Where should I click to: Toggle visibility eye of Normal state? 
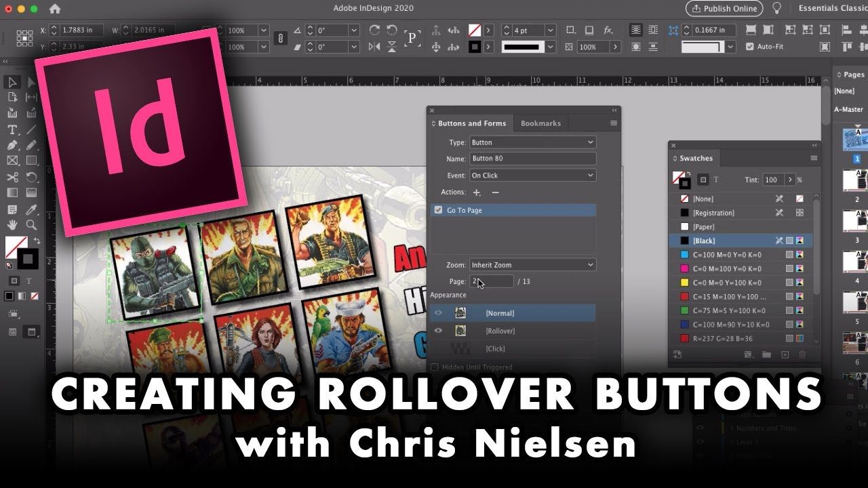(x=438, y=313)
